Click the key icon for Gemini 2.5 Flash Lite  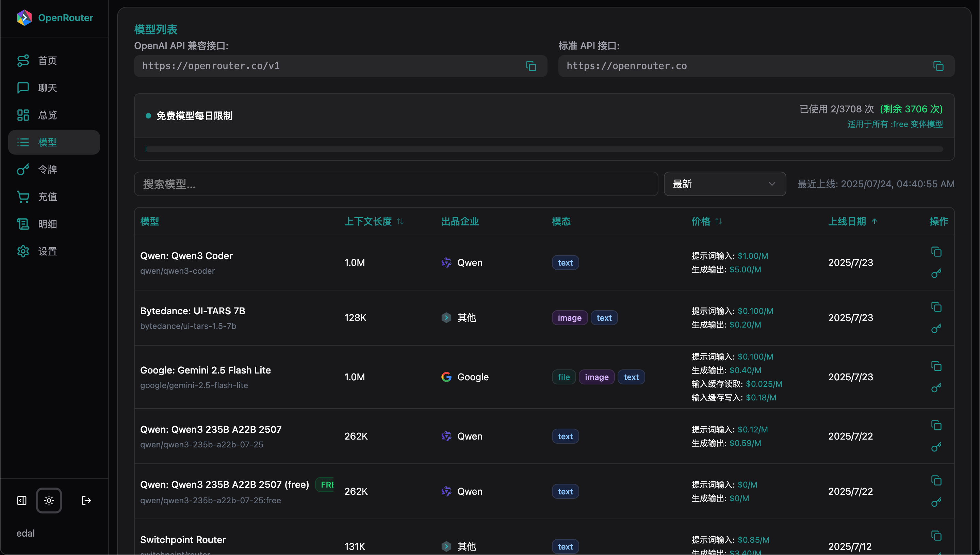pos(936,388)
